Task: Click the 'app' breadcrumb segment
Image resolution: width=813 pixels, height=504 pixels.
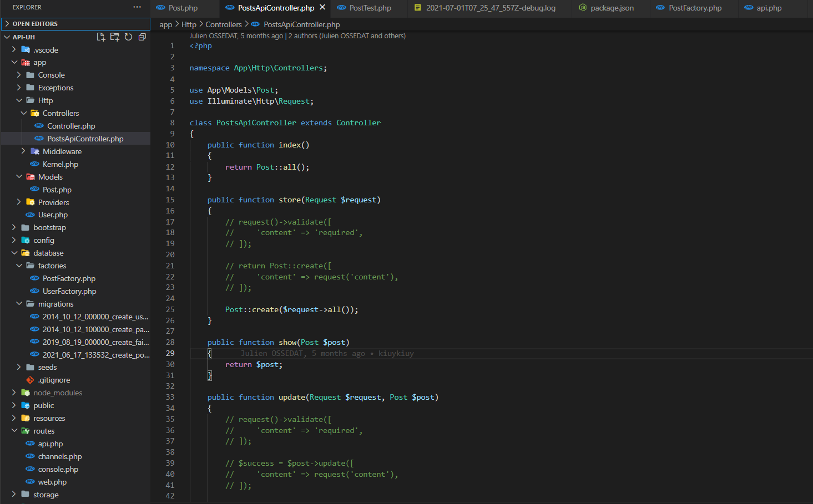Action: (x=166, y=24)
